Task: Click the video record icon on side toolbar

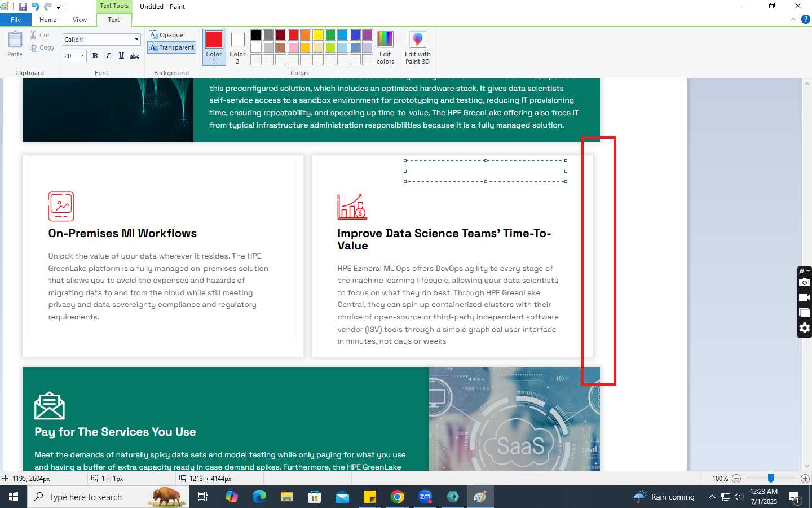Action: [x=805, y=297]
